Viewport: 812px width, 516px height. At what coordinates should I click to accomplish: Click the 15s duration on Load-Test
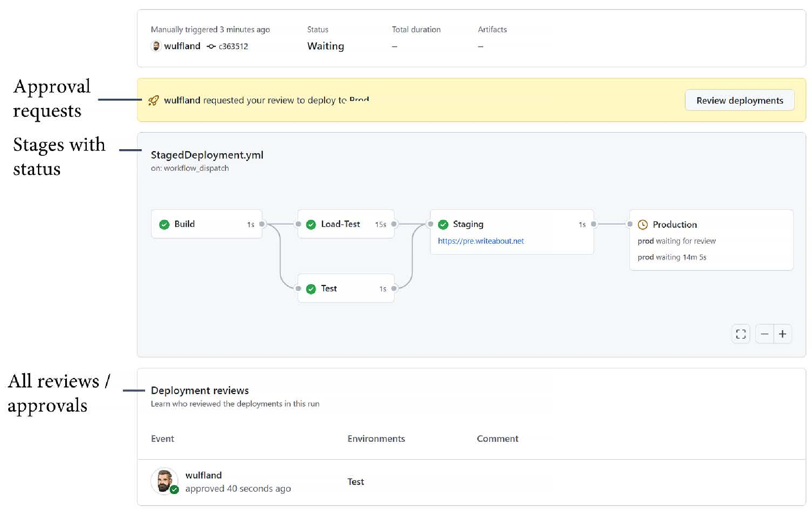pos(380,224)
